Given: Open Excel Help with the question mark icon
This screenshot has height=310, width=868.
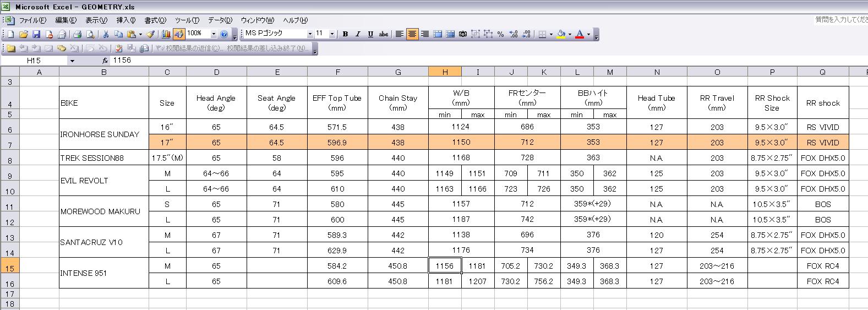Looking at the screenshot, I should click(224, 34).
